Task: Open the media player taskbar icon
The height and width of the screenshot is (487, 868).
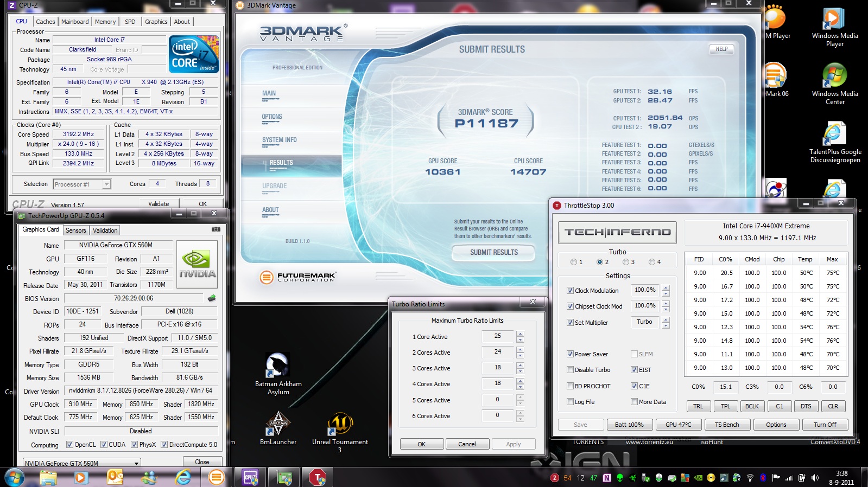Action: point(81,477)
